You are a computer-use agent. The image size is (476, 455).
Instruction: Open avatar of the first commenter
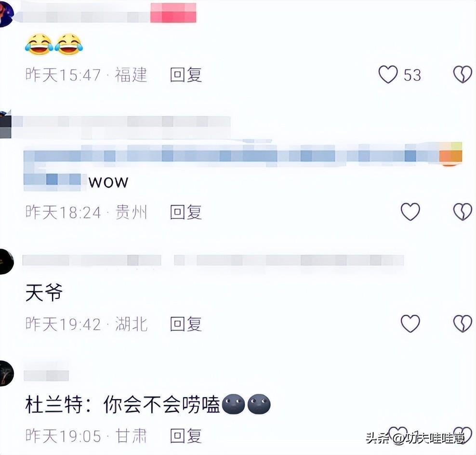6,13
